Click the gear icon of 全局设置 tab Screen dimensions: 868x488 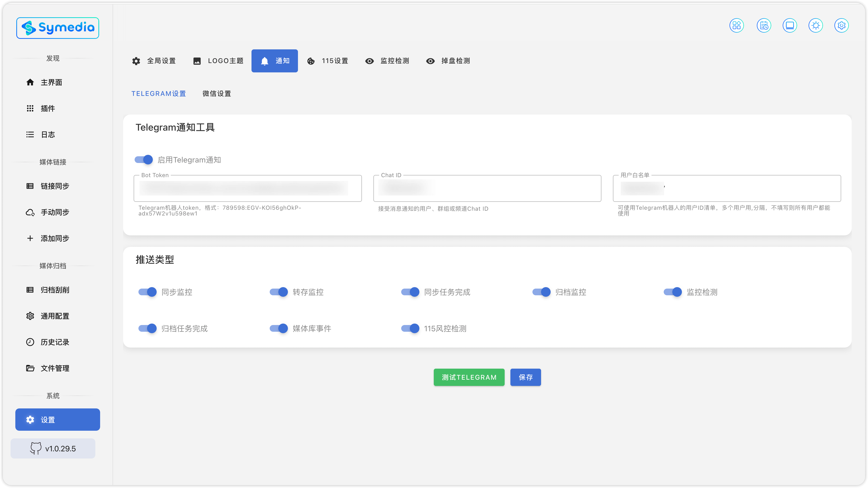pyautogui.click(x=136, y=61)
